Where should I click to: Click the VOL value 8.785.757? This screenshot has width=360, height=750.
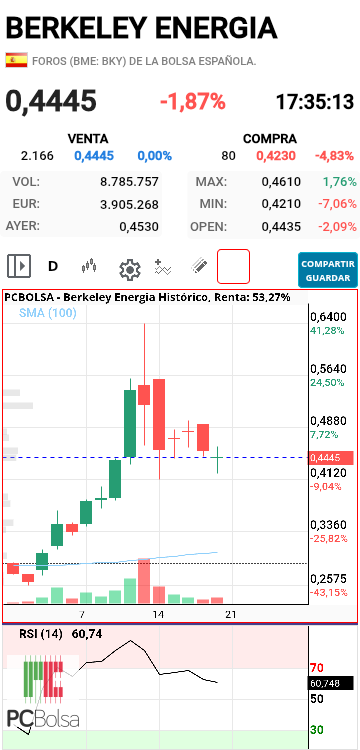pos(129,182)
